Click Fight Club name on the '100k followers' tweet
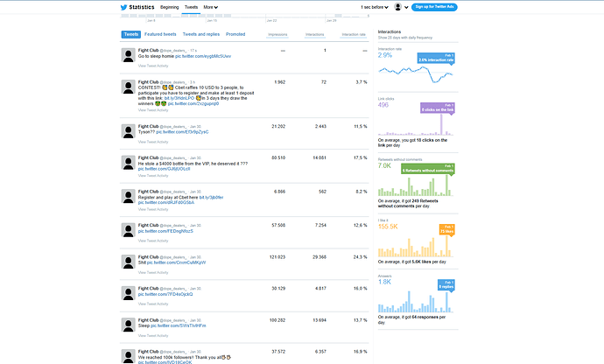This screenshot has height=364, width=604. [148, 352]
